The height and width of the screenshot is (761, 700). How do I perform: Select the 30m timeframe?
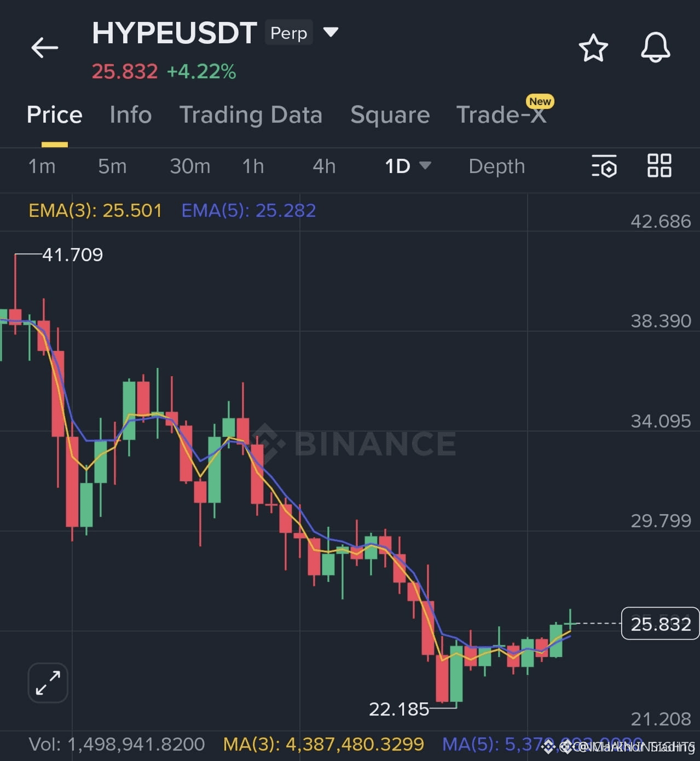pos(190,166)
